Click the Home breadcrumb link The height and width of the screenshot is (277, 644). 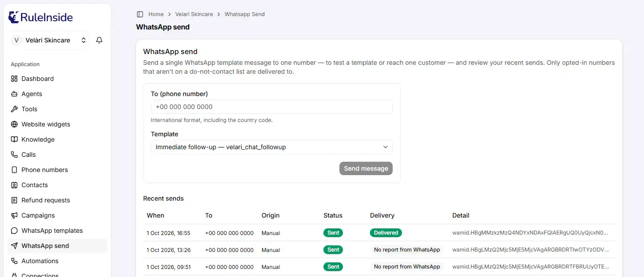point(156,14)
